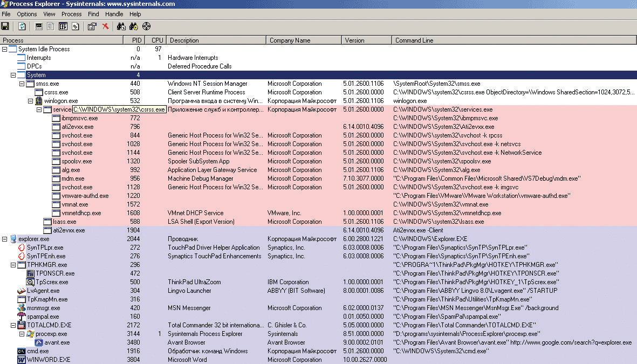Sort by the Company Name column header

click(304, 40)
